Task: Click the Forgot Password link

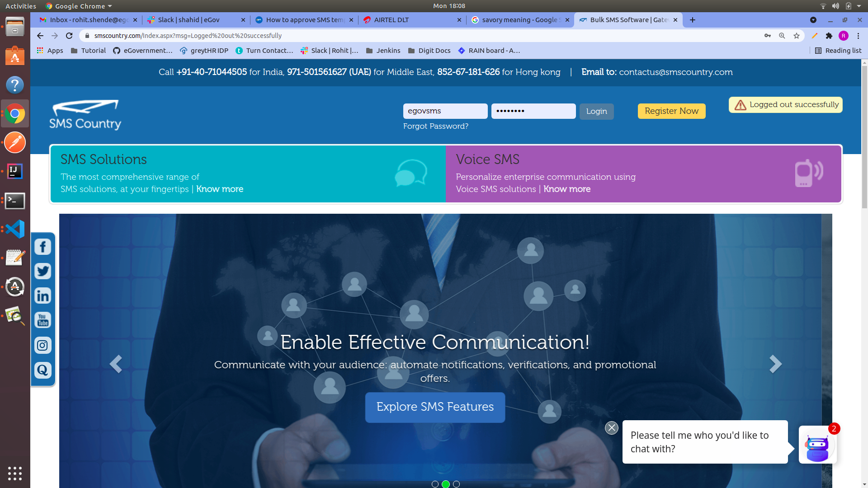Action: click(x=435, y=126)
